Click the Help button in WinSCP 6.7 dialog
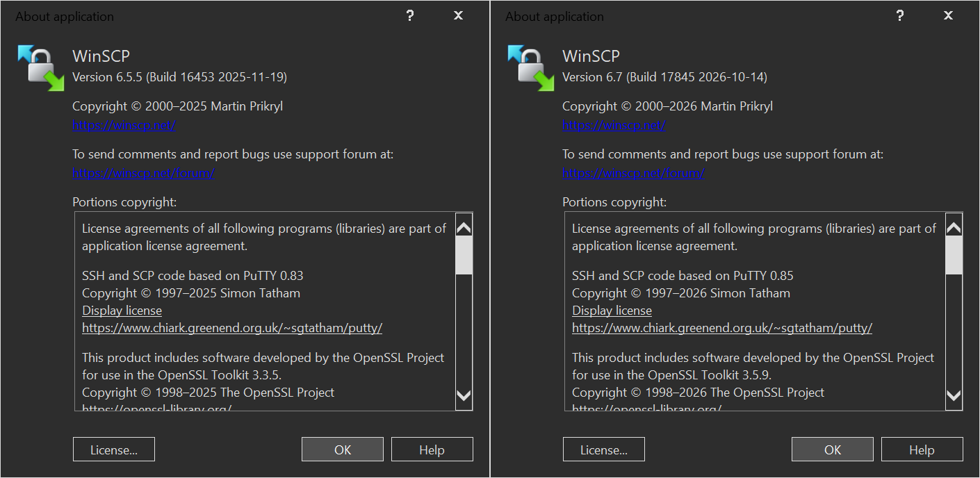The width and height of the screenshot is (980, 478). pos(922,450)
